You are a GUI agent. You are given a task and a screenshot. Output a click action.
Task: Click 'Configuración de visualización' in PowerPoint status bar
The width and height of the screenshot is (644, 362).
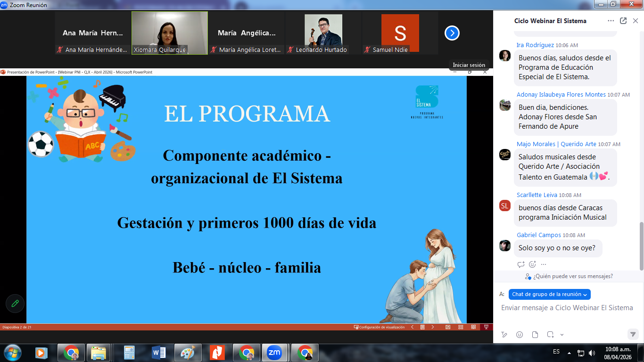(x=379, y=327)
